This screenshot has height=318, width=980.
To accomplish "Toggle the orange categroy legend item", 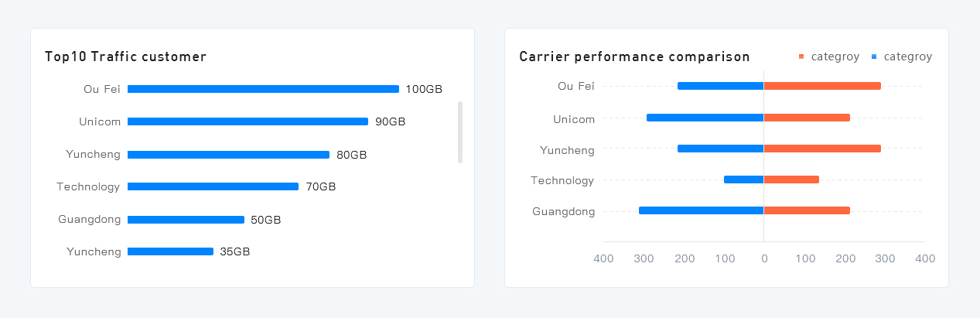I will click(828, 56).
